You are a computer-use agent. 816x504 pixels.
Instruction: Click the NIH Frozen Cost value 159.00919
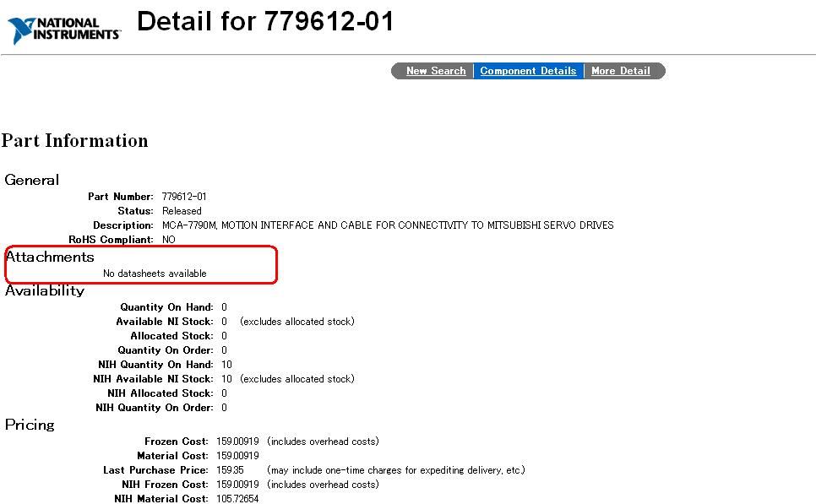click(x=237, y=485)
